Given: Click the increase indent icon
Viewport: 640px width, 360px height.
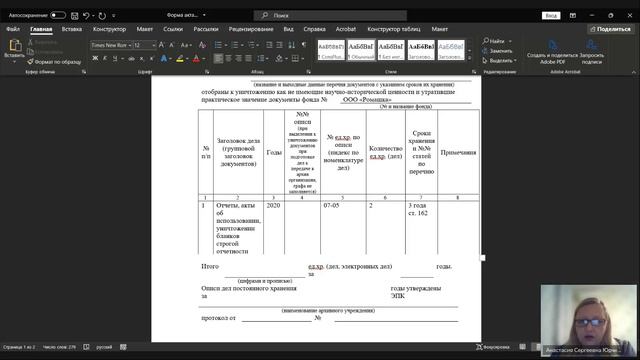Looking at the screenshot, I should (280, 45).
